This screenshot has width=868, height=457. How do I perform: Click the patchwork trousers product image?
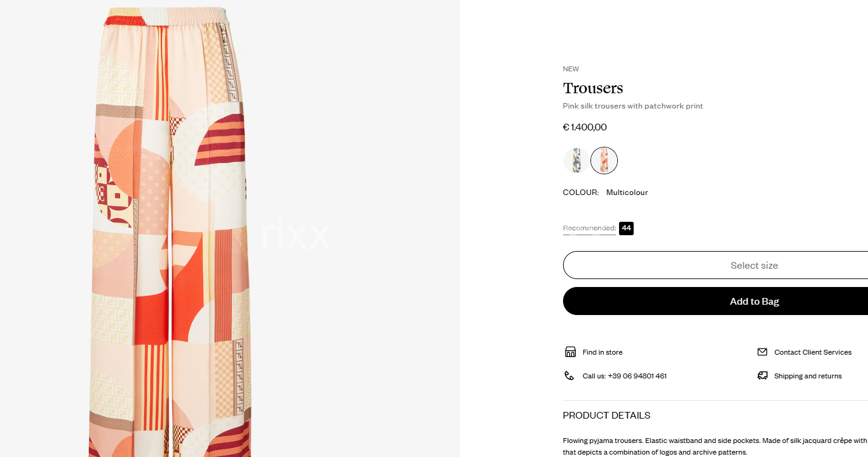tap(173, 232)
